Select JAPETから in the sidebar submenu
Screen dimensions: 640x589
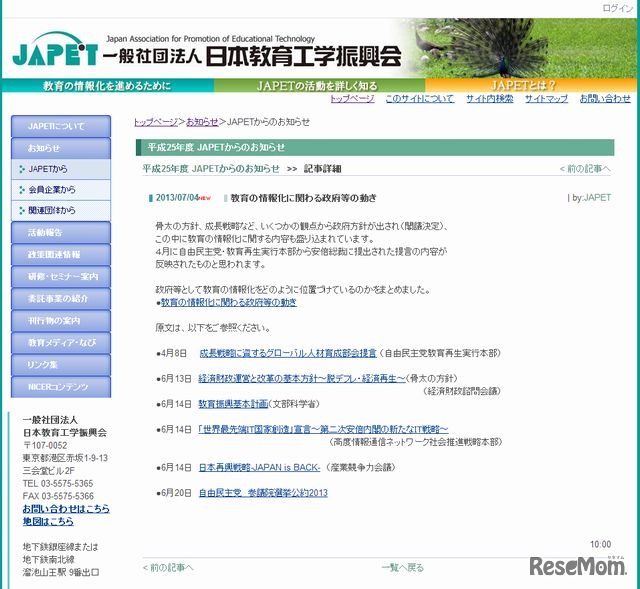61,169
